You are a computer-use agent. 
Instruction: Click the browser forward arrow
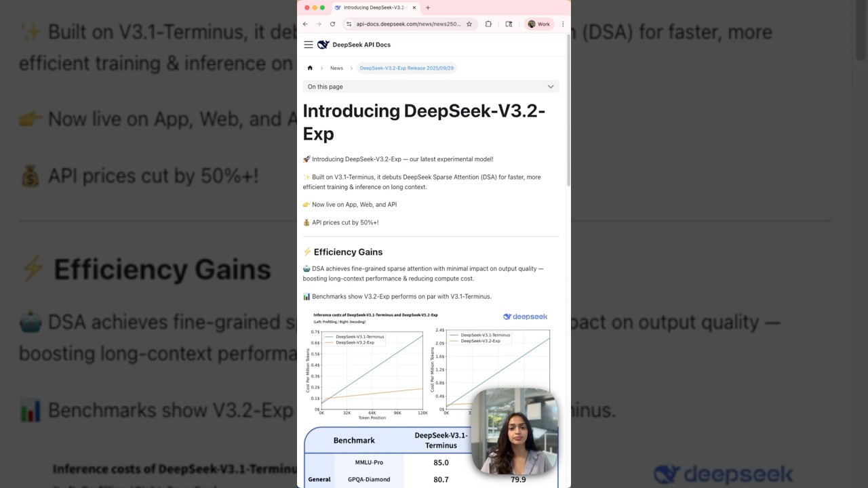[319, 24]
